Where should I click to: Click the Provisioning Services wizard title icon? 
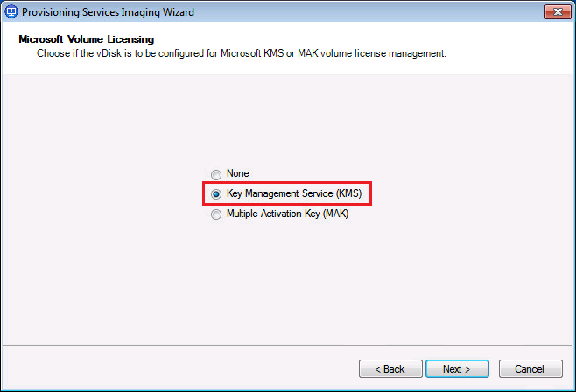pyautogui.click(x=11, y=12)
